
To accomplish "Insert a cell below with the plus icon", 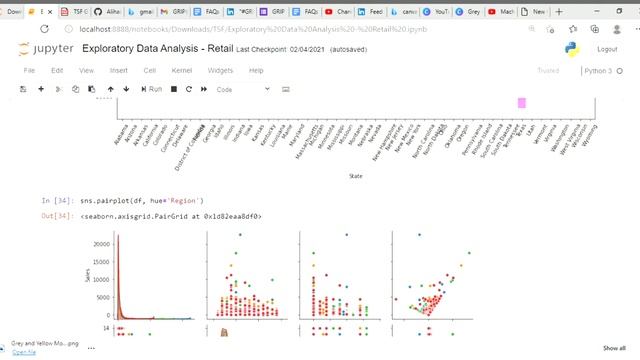I will (41, 89).
